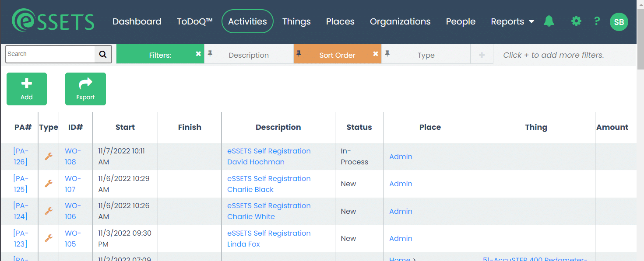This screenshot has width=644, height=261.
Task: Click Admin place link in WO-106 row
Action: 401,211
